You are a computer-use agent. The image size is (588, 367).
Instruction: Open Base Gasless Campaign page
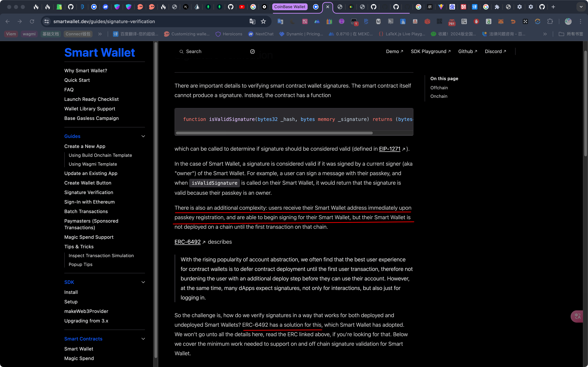tap(92, 118)
